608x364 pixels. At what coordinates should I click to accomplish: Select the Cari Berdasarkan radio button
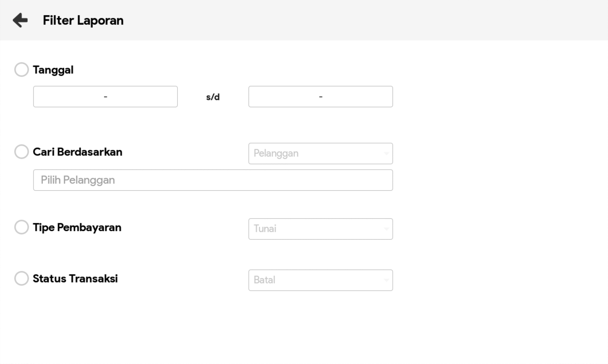click(22, 151)
